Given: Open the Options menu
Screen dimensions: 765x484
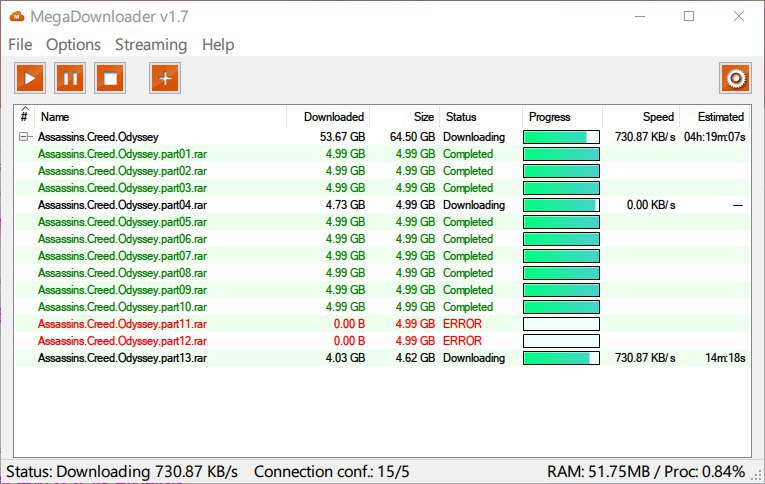Looking at the screenshot, I should (73, 45).
